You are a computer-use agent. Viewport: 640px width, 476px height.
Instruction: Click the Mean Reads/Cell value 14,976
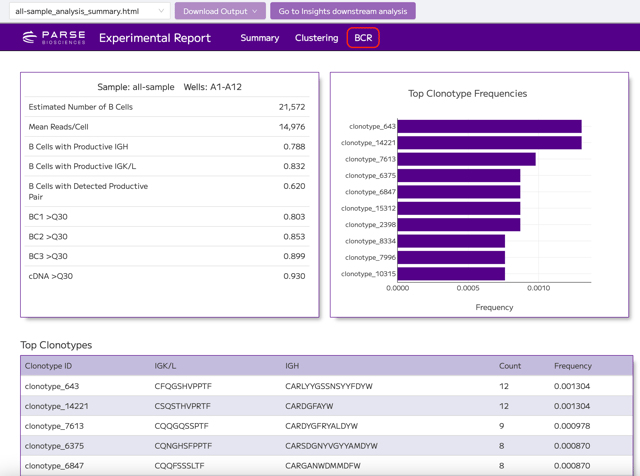(292, 127)
